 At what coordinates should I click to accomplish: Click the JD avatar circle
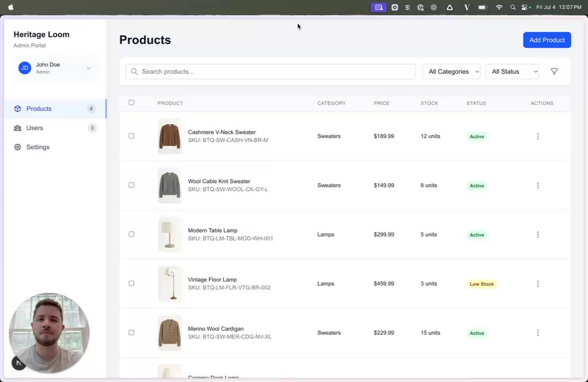(25, 68)
